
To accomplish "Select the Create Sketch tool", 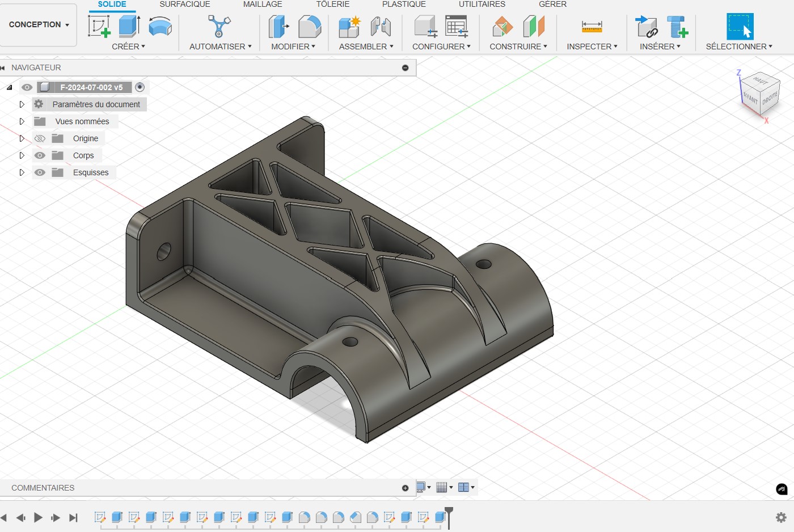I will point(99,26).
